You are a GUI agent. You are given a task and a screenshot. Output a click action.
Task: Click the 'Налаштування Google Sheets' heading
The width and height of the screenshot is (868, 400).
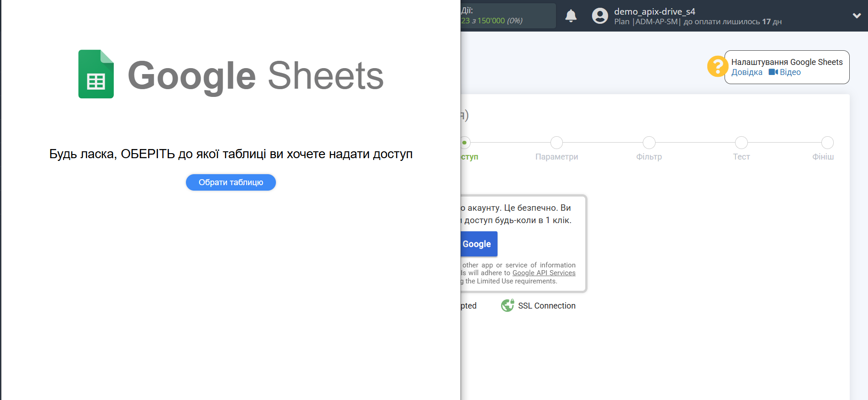pyautogui.click(x=787, y=62)
